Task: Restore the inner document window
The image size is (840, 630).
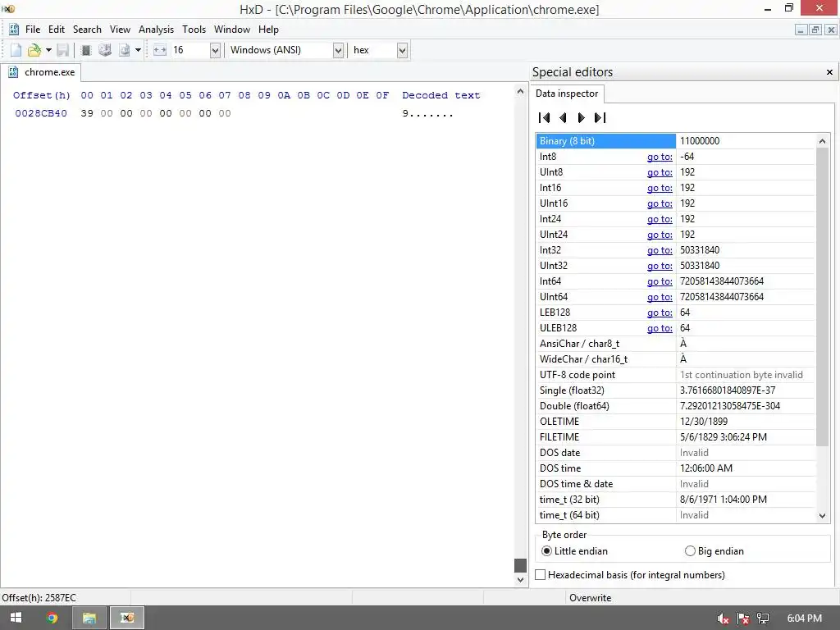Action: pyautogui.click(x=815, y=30)
